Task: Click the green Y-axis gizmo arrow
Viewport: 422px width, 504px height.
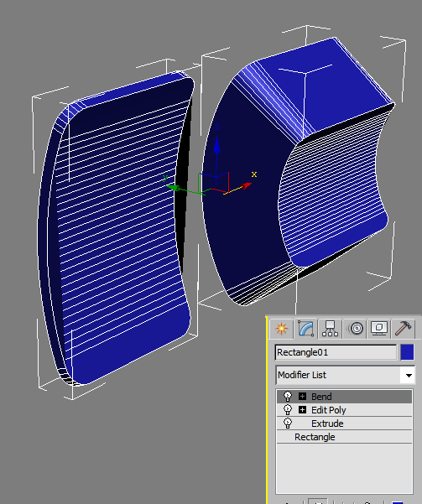Action: click(x=173, y=187)
